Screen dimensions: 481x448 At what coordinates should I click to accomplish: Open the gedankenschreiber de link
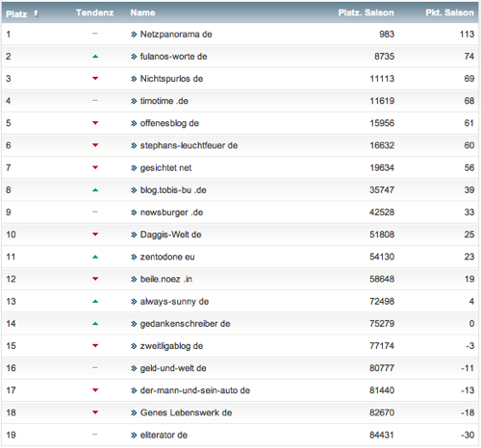185,324
